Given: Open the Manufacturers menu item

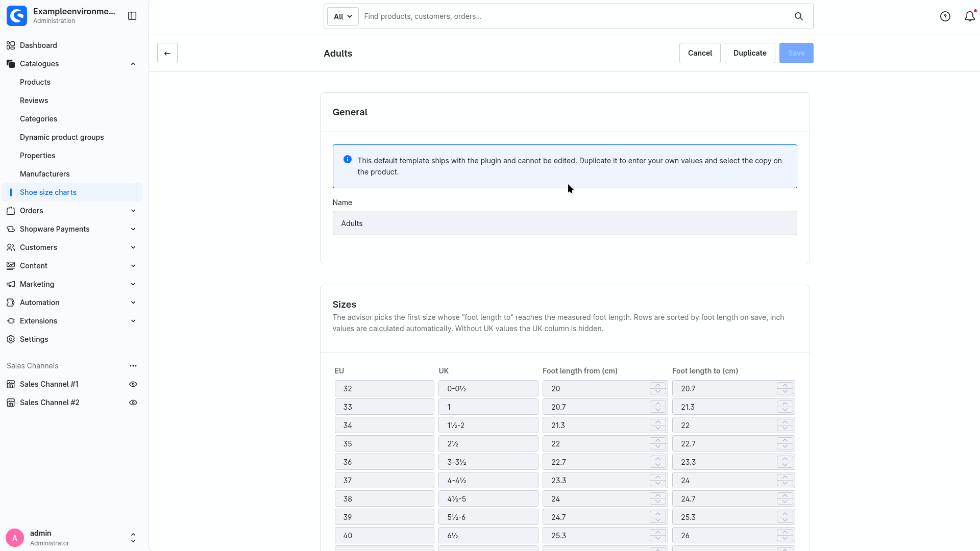Looking at the screenshot, I should tap(45, 174).
